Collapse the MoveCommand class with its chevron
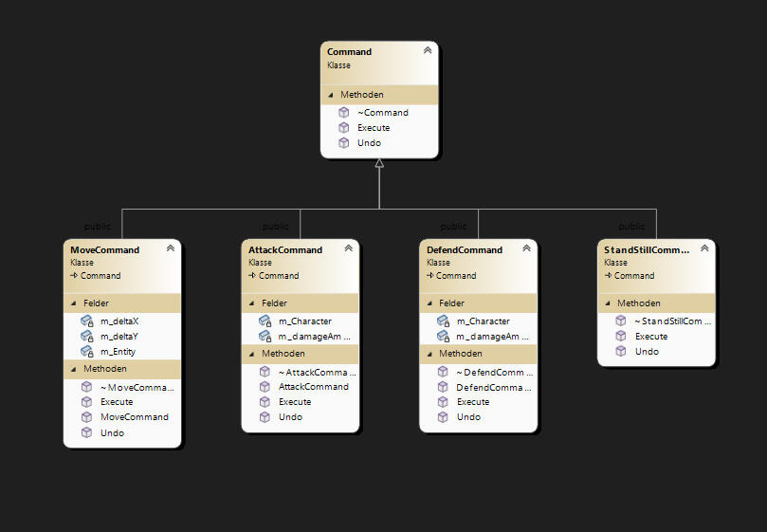Screen dimensions: 767x532 (x=170, y=248)
